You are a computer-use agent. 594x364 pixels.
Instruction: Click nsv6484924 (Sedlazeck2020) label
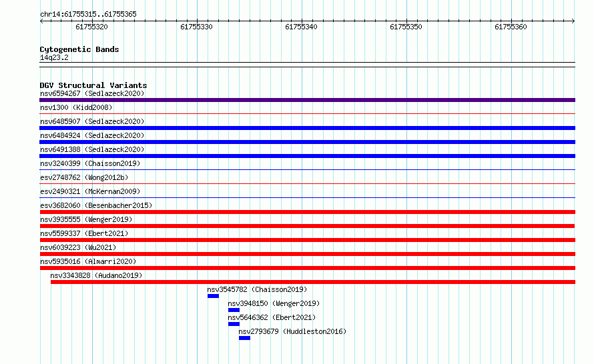click(x=92, y=135)
